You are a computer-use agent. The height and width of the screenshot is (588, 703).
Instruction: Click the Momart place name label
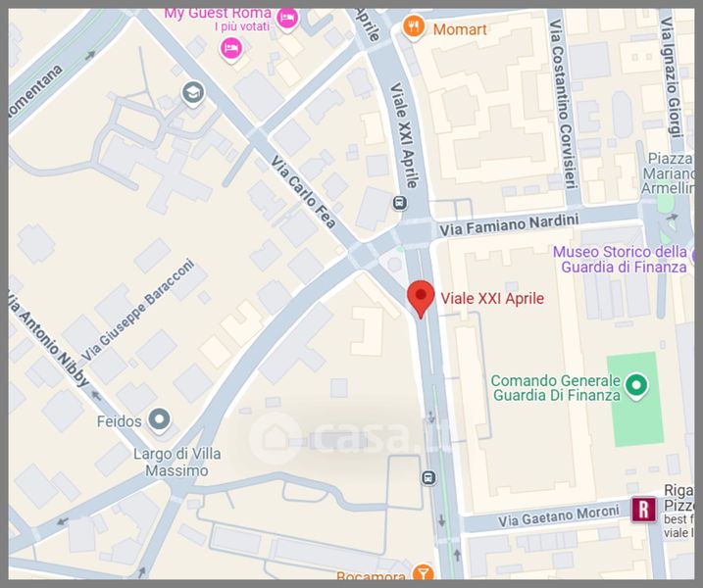click(x=460, y=29)
